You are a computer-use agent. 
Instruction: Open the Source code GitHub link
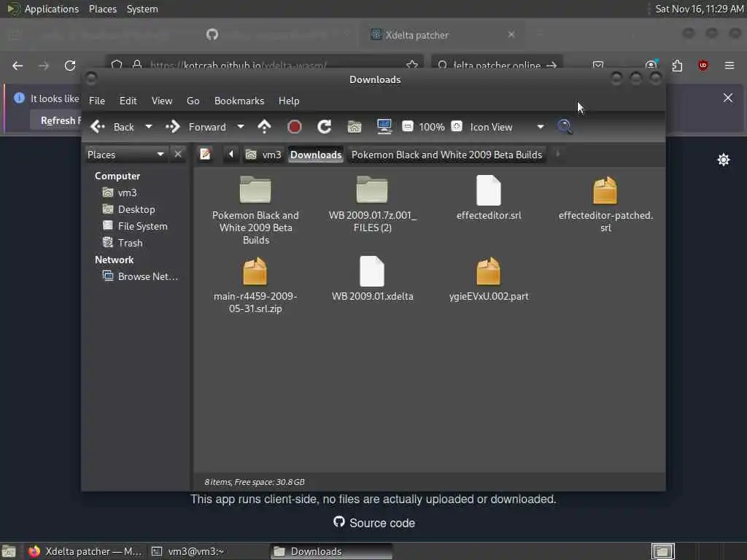point(374,523)
